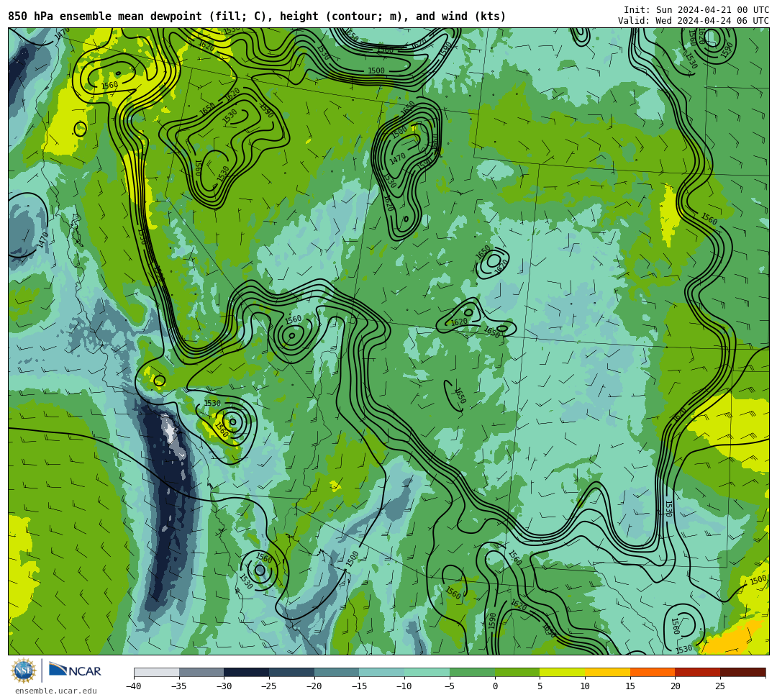Click the teal -20 to -15 color swatch

(x=337, y=672)
